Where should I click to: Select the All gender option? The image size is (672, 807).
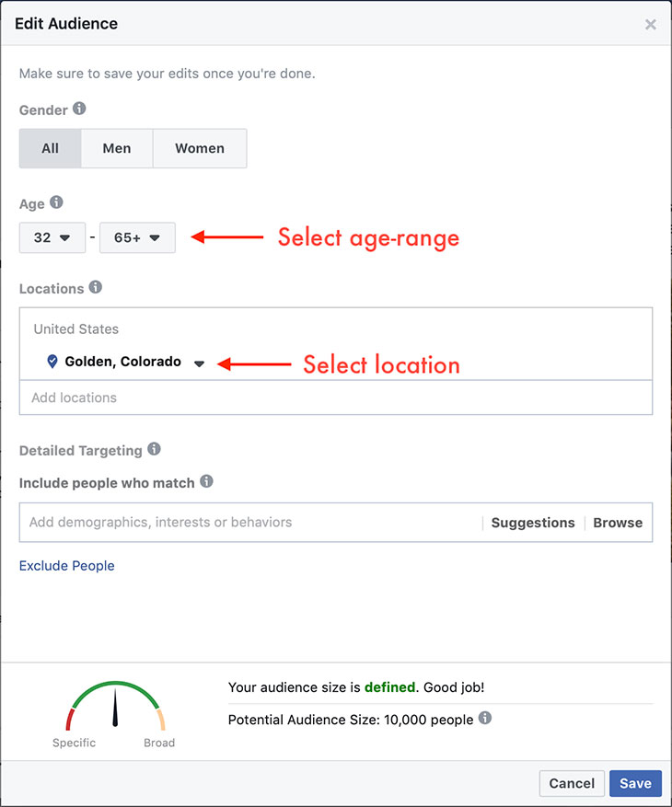click(50, 148)
